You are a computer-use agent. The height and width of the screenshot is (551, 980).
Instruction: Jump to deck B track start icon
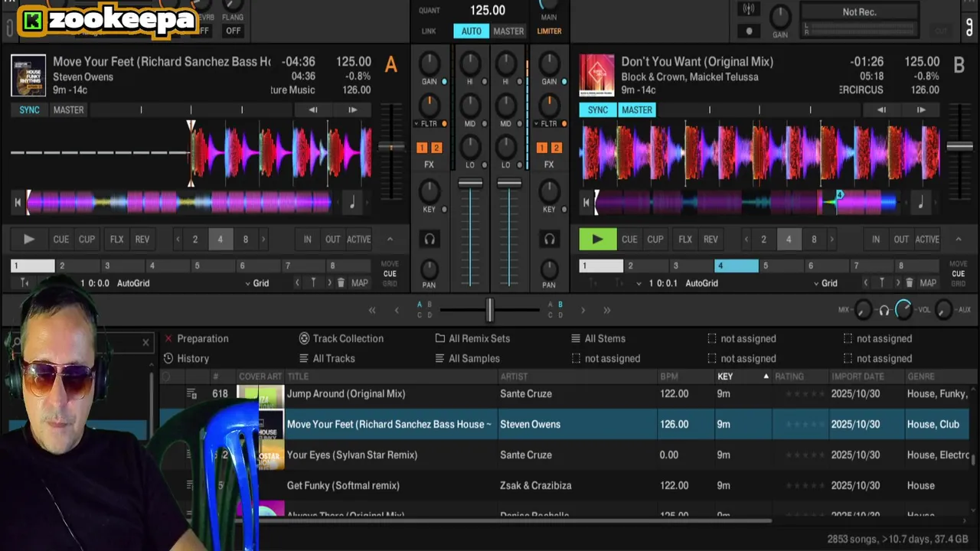point(586,203)
